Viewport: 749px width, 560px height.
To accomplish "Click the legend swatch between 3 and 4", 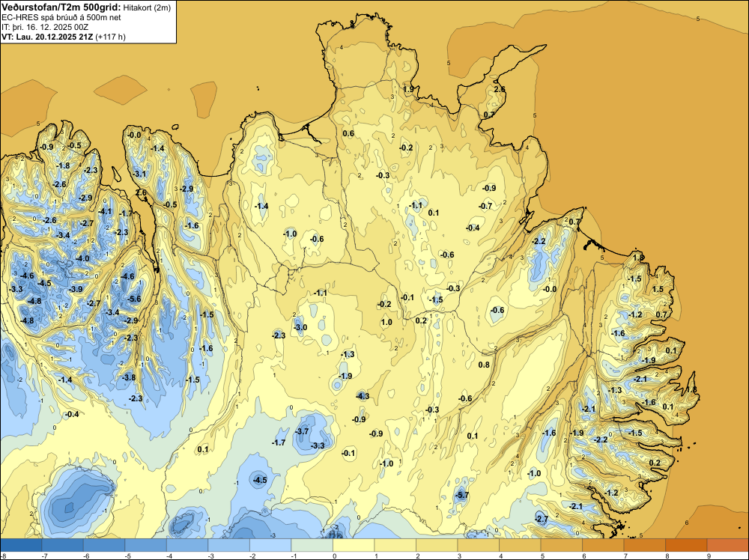I will point(478,545).
